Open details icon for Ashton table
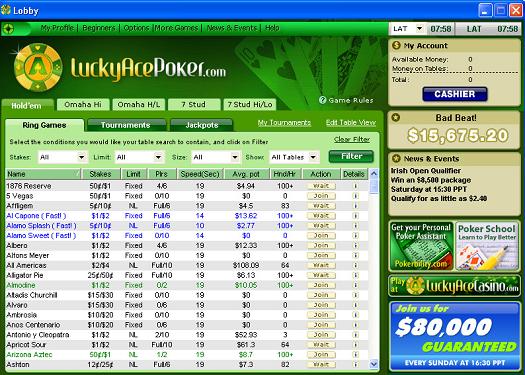The image size is (525, 375). [x=355, y=364]
